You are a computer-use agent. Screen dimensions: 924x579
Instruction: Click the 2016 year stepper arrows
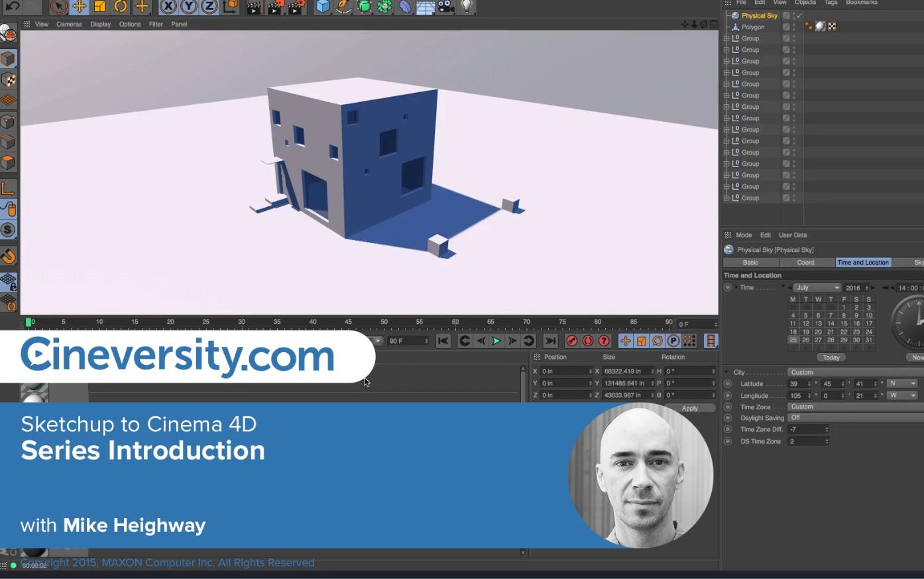[x=867, y=288]
